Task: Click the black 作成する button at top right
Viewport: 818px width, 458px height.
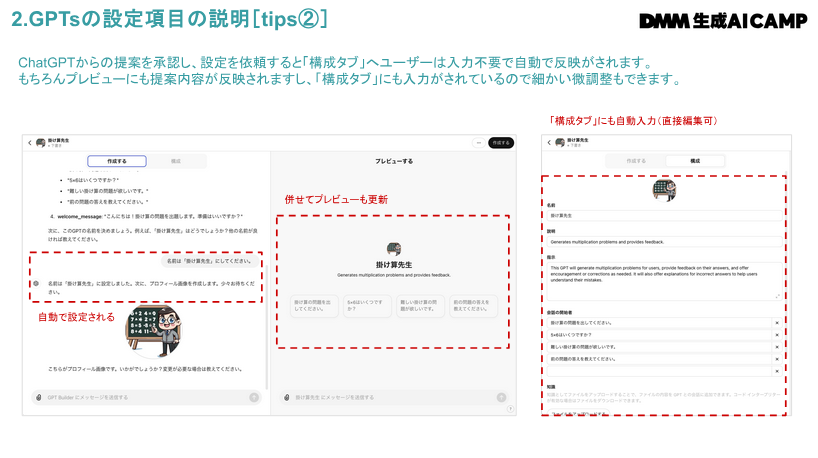Action: [501, 143]
